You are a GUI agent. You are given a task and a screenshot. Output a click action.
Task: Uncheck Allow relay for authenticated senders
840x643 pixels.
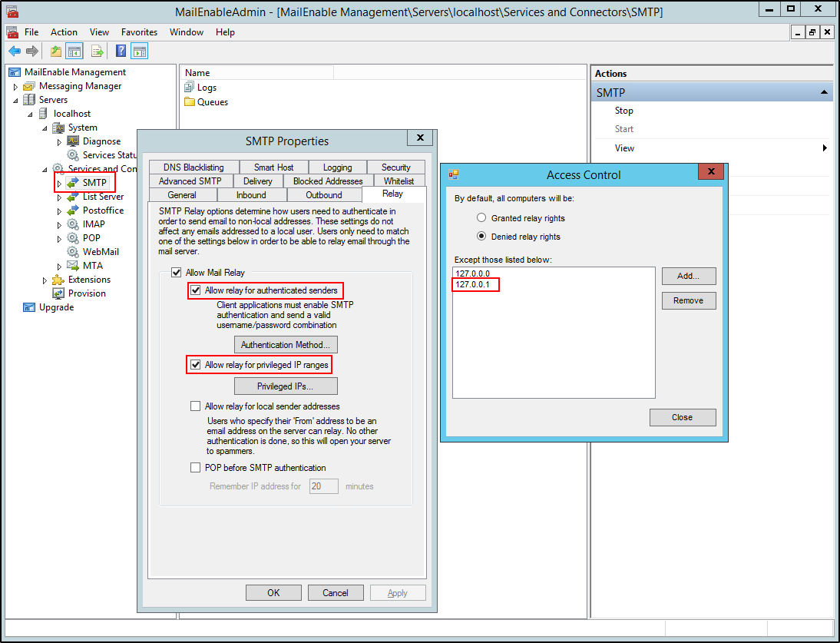pyautogui.click(x=196, y=291)
